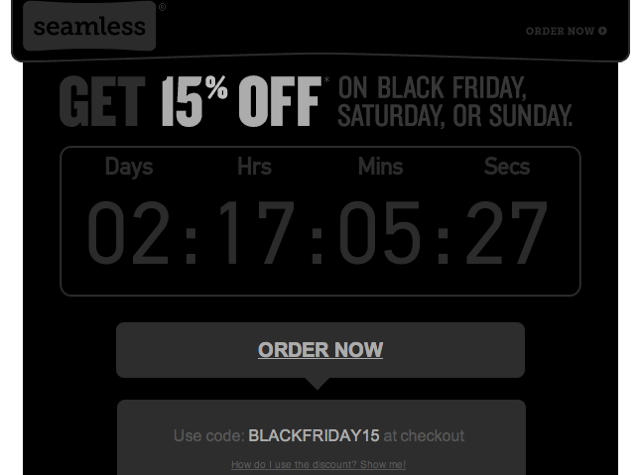Click the 'ON BLACK FRIDAY, SATURDAY, OR SUNDAY' text
This screenshot has height=475, width=640.
[x=455, y=102]
